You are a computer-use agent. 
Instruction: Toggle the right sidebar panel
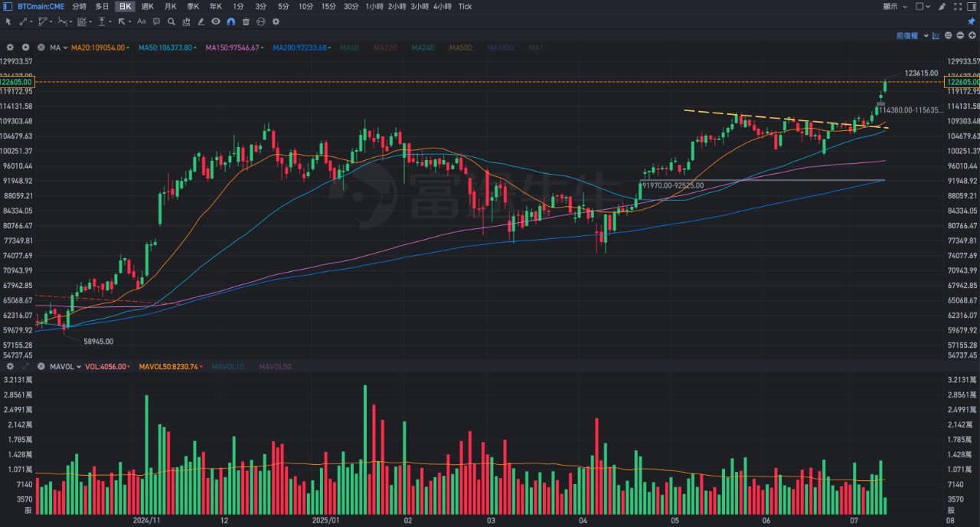[x=972, y=6]
